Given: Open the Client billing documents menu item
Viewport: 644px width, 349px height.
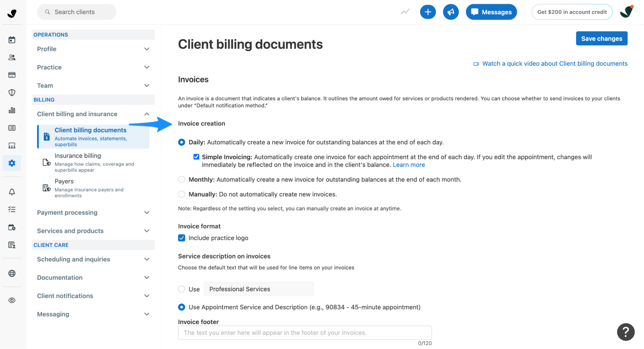Looking at the screenshot, I should tap(93, 137).
